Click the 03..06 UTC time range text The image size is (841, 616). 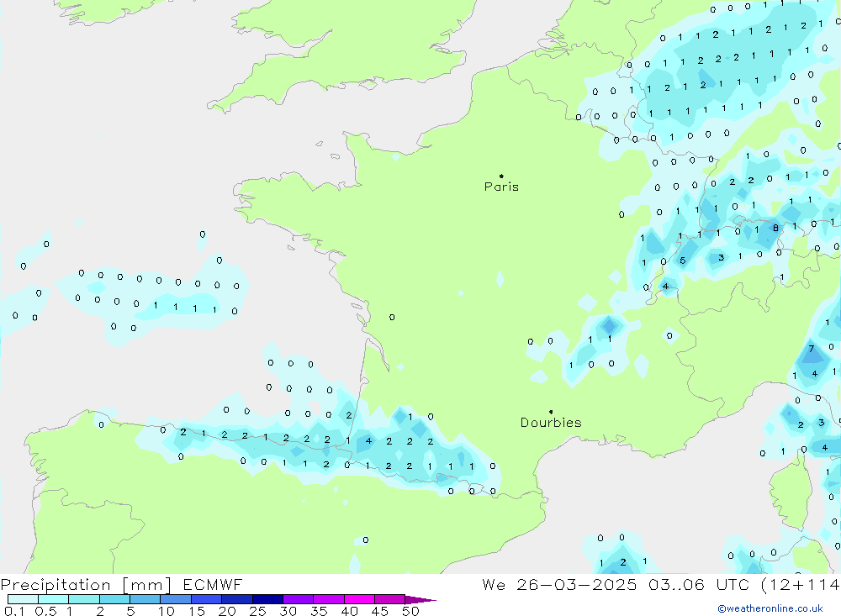pos(698,585)
